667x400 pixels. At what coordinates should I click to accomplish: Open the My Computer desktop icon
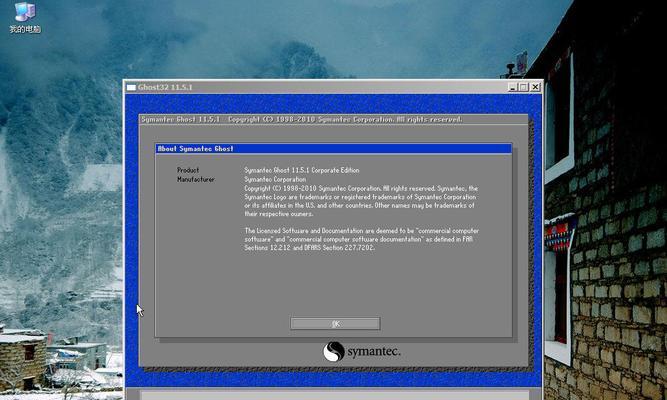(25, 18)
